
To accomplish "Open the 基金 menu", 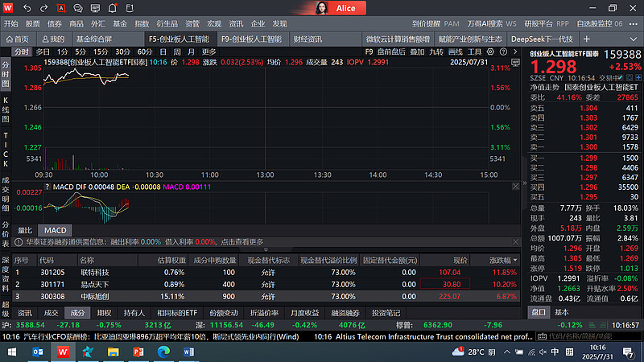I will coord(120,24).
